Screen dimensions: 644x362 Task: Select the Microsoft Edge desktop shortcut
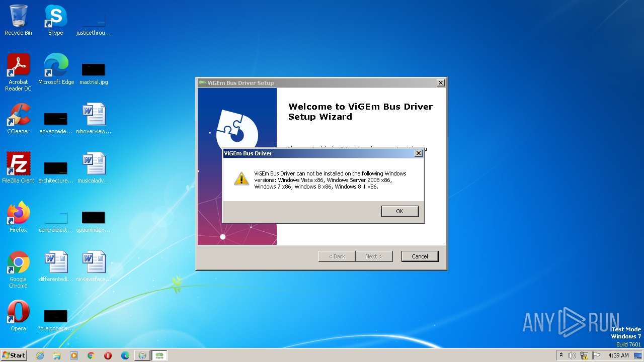pyautogui.click(x=56, y=69)
